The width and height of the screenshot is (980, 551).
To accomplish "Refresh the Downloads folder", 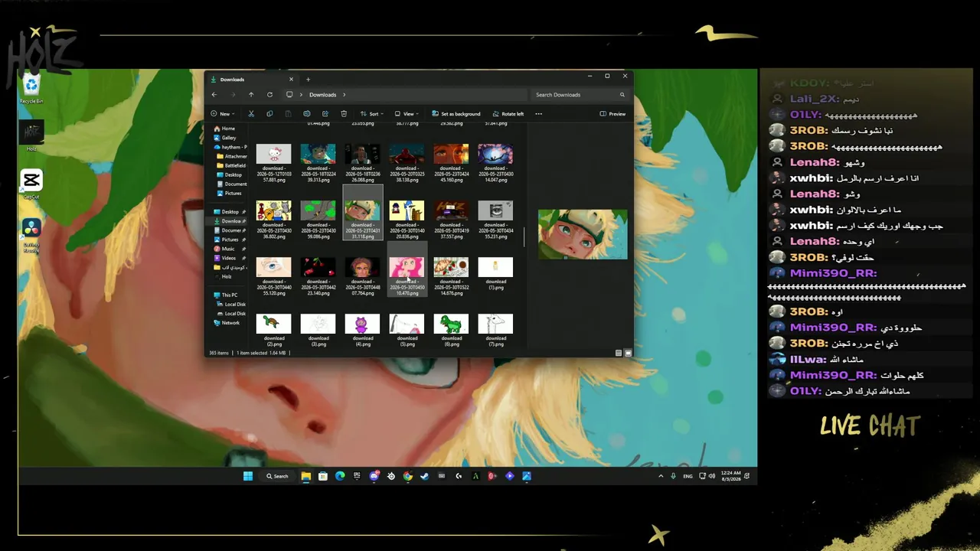I will click(x=269, y=95).
